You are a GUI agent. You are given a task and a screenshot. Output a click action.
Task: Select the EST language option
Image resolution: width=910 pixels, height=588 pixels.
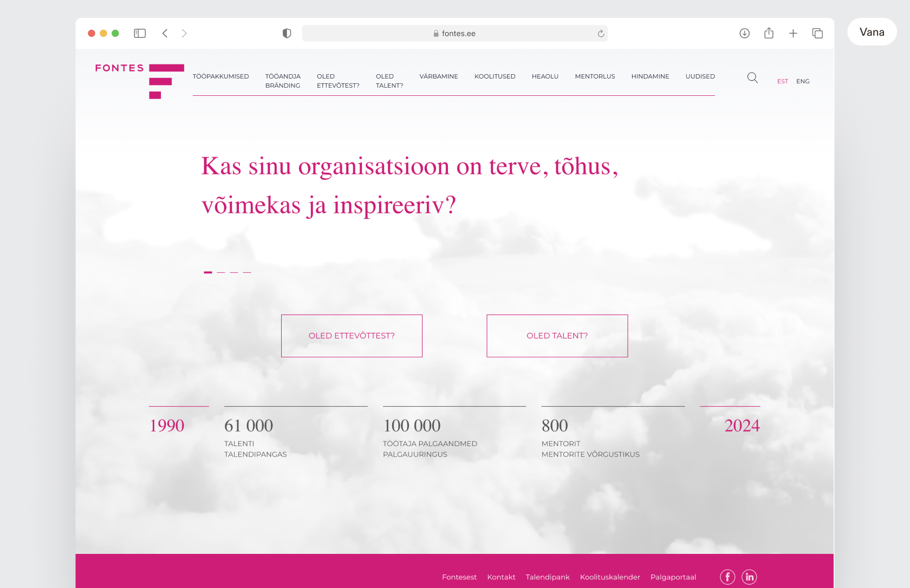pos(782,81)
